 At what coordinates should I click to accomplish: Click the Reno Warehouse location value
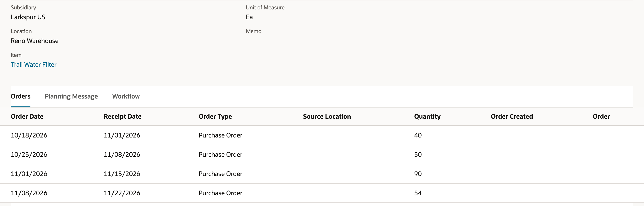(34, 41)
